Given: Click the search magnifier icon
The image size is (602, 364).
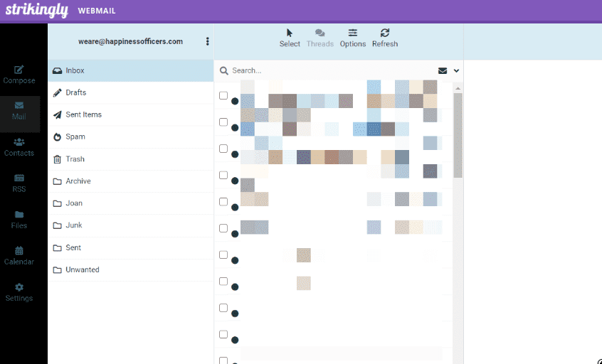Looking at the screenshot, I should coord(224,70).
